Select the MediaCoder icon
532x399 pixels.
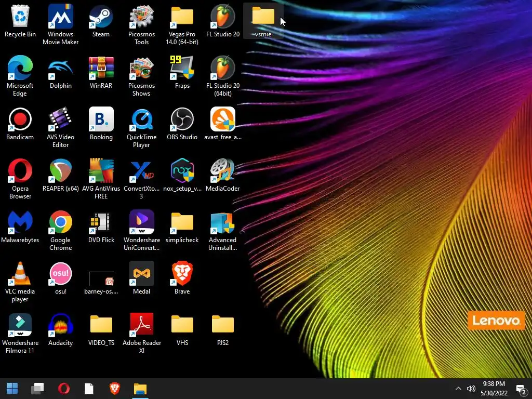coord(222,176)
